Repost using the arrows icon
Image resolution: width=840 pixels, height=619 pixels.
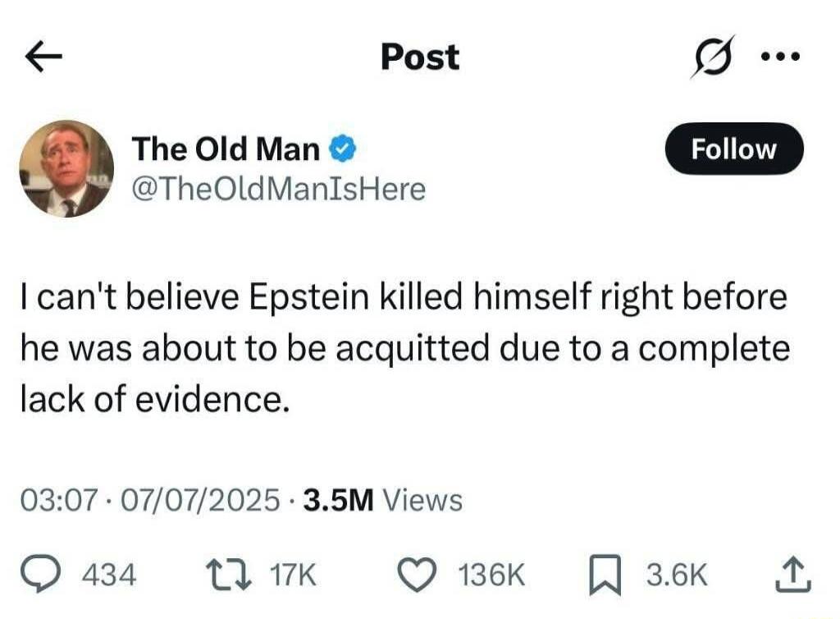click(x=231, y=575)
